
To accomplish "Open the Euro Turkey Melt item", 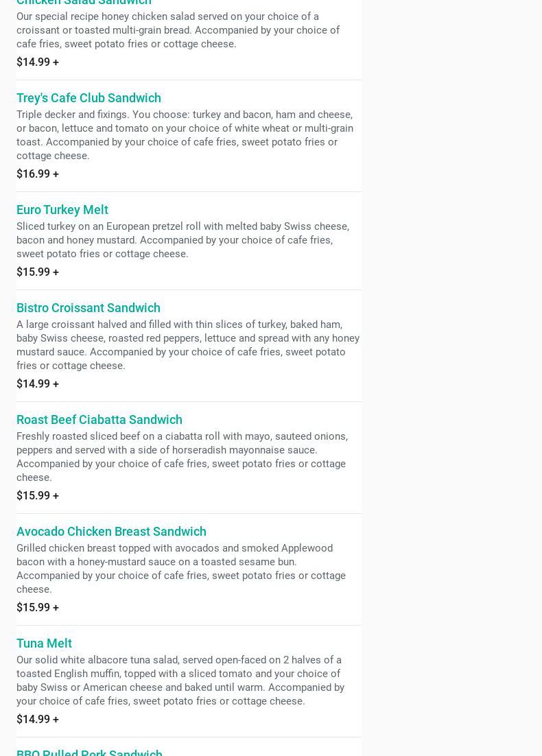I will click(62, 210).
